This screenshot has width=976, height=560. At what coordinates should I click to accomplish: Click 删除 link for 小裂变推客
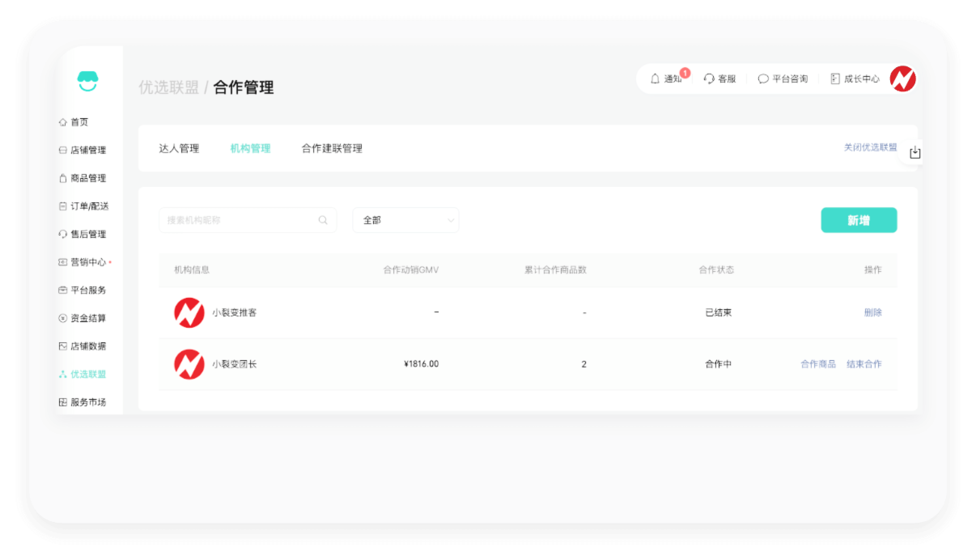(x=873, y=312)
